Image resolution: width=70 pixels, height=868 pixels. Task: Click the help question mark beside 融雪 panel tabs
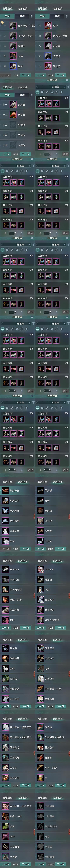tap(66, 16)
